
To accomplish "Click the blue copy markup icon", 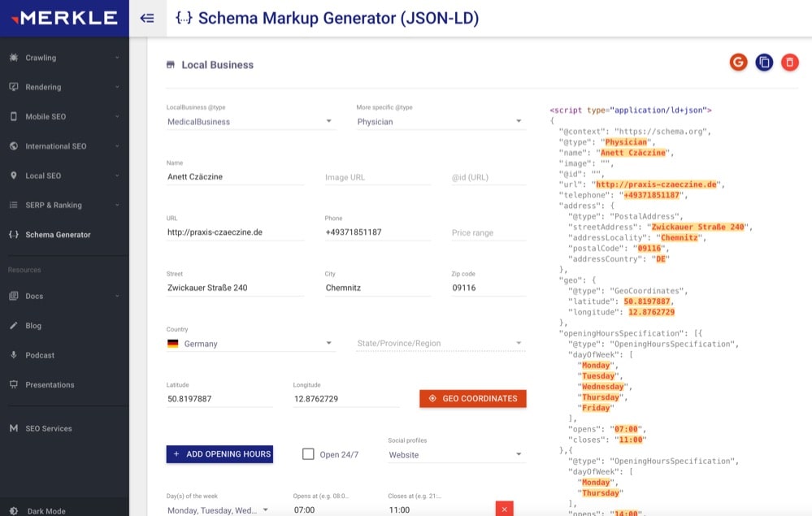I will (764, 63).
